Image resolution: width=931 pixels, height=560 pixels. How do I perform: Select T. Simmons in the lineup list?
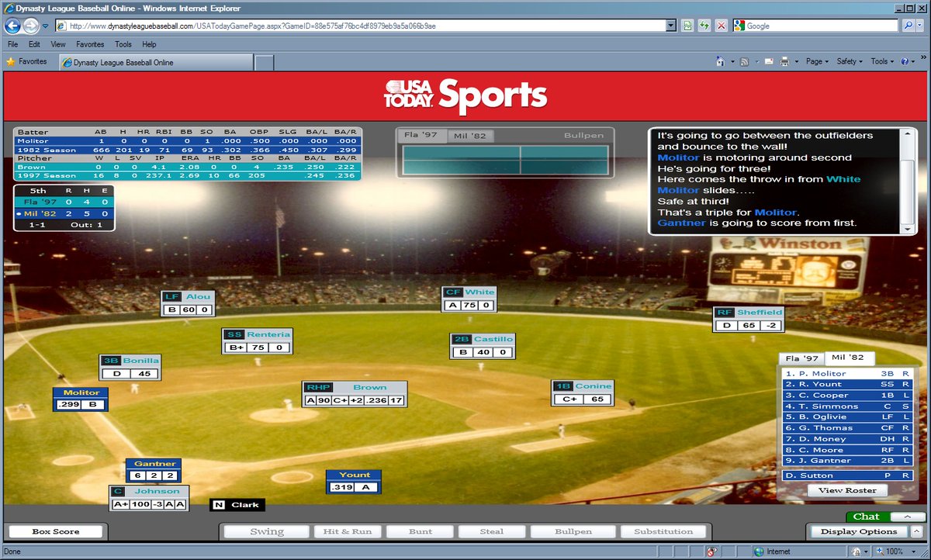[x=849, y=406]
